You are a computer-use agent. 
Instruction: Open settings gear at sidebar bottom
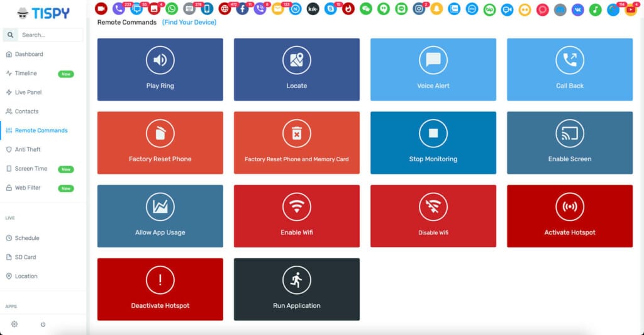14,324
